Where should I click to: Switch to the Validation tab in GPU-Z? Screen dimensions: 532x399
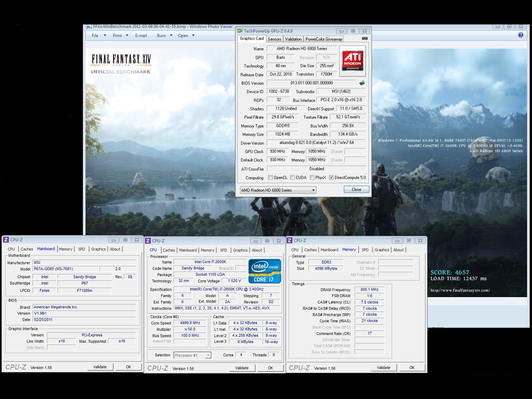click(293, 39)
